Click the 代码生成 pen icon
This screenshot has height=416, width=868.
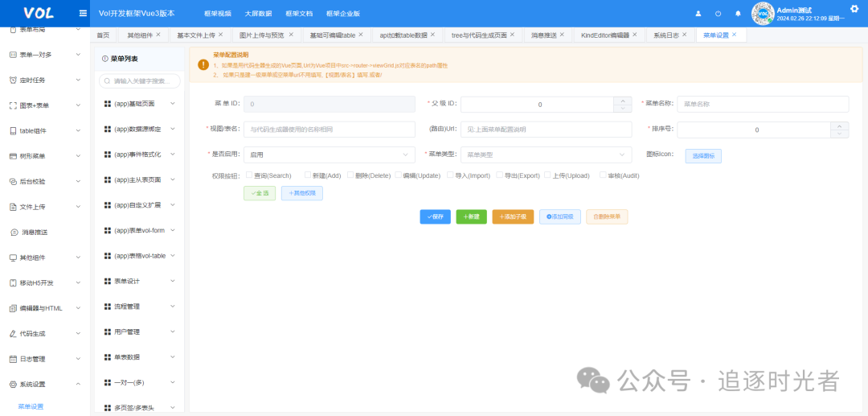[x=14, y=333]
